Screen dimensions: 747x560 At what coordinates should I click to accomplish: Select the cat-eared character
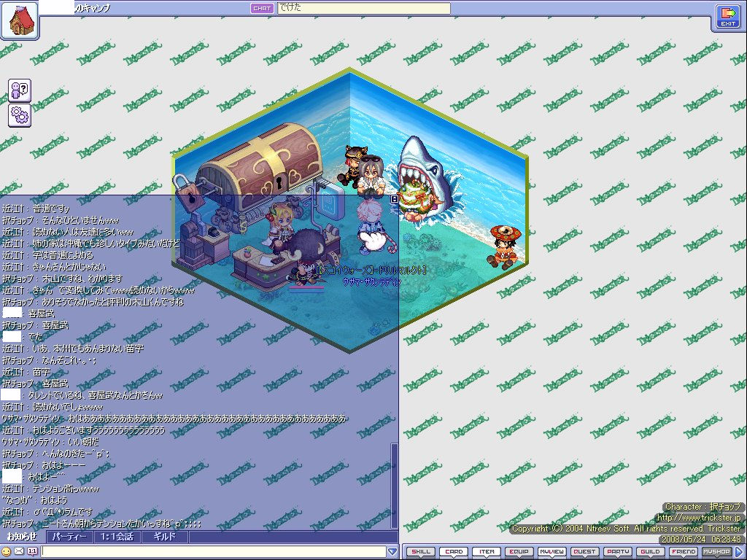point(352,164)
